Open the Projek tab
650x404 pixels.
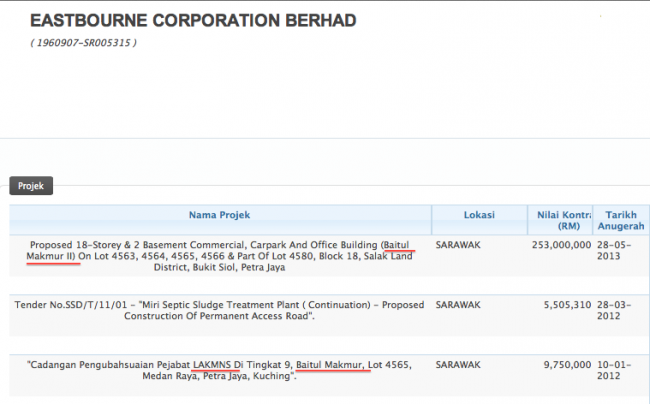pos(31,186)
